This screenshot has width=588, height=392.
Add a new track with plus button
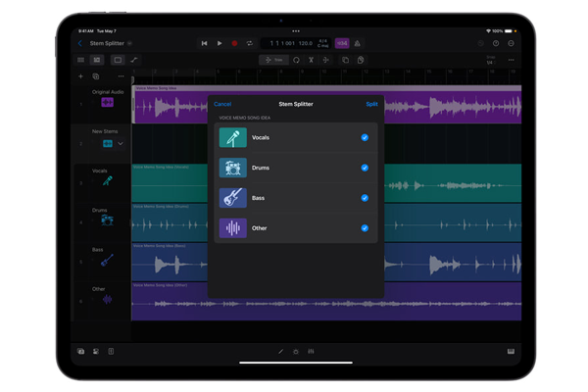coord(80,76)
